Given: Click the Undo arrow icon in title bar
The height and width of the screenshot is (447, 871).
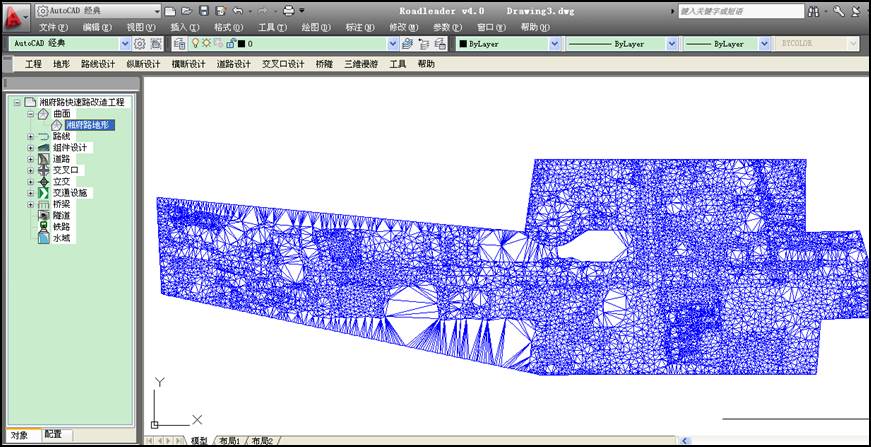Looking at the screenshot, I should pyautogui.click(x=236, y=11).
